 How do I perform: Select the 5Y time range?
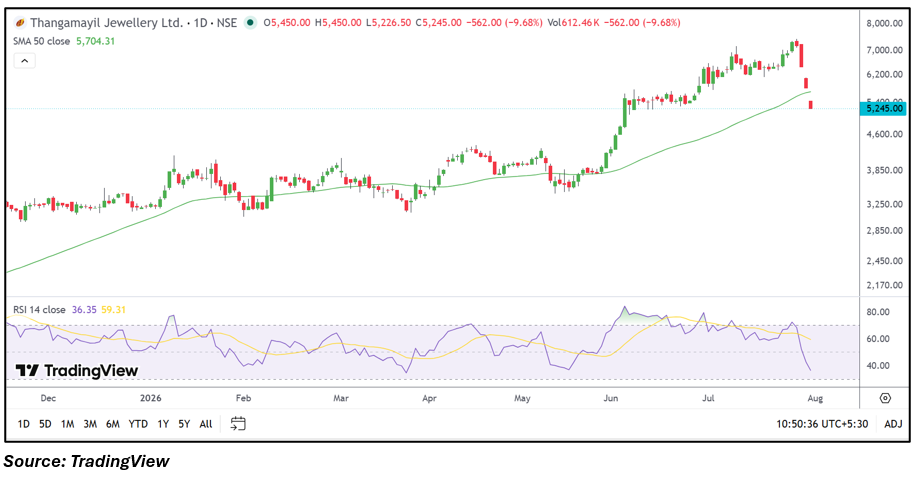pyautogui.click(x=184, y=424)
